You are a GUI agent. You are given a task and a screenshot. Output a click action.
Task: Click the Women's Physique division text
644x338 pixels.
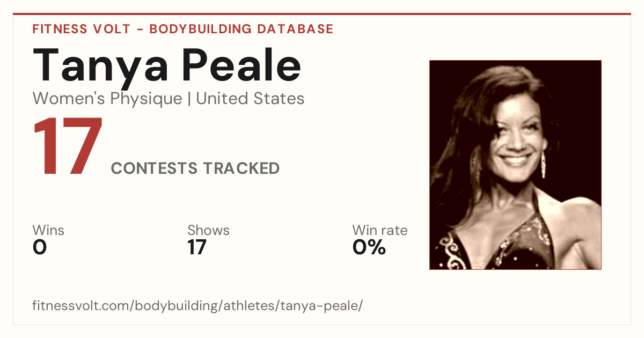107,99
